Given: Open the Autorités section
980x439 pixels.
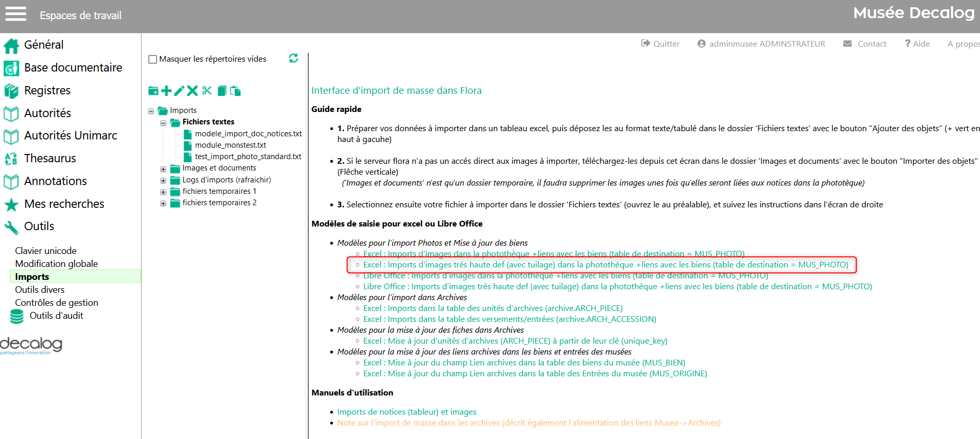Looking at the screenshot, I should pos(37,114).
